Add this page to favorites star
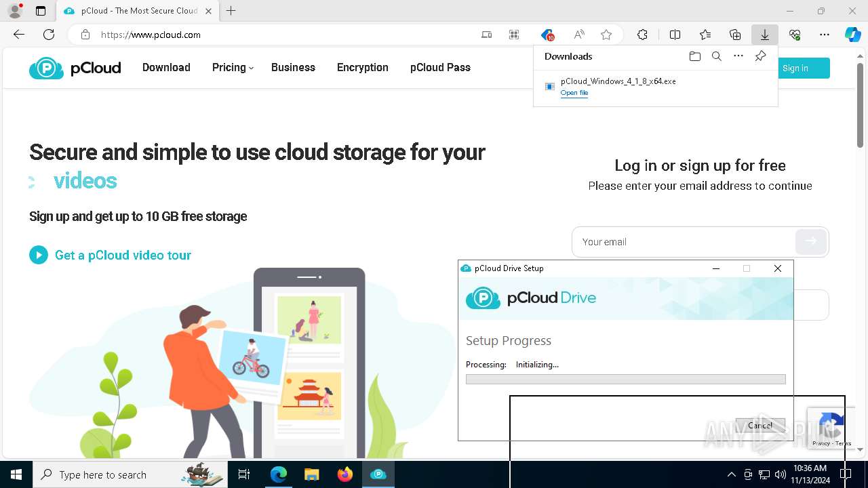Screen dimensions: 868x488 click(606, 35)
